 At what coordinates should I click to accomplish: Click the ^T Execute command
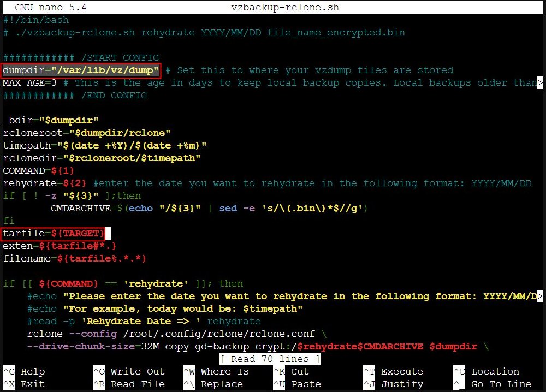click(x=393, y=371)
